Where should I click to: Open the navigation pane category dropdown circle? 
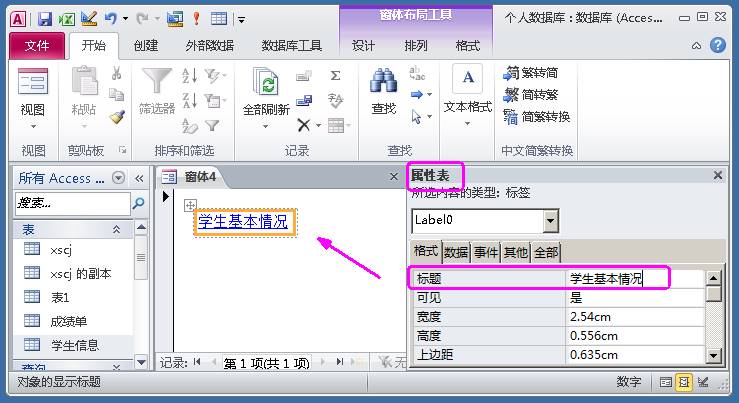click(118, 178)
